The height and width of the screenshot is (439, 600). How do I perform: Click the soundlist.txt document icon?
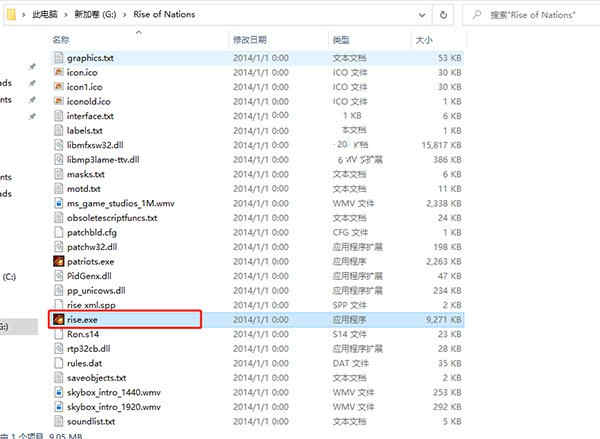(x=59, y=421)
